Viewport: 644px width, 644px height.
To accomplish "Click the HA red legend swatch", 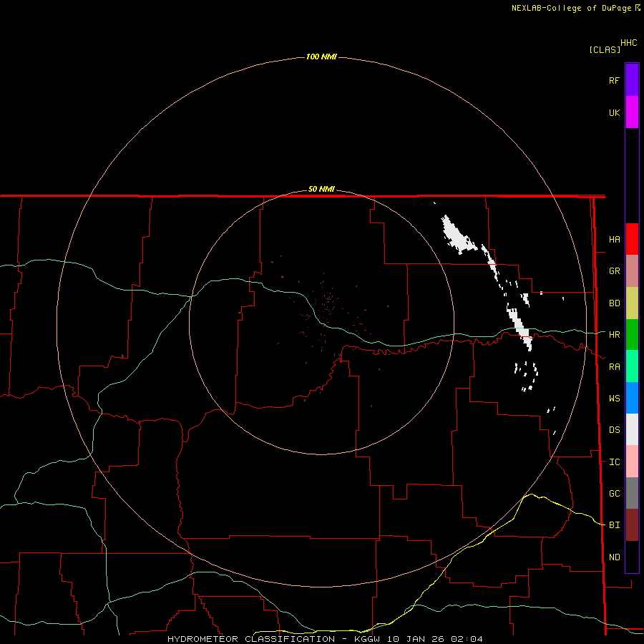I will (x=632, y=239).
